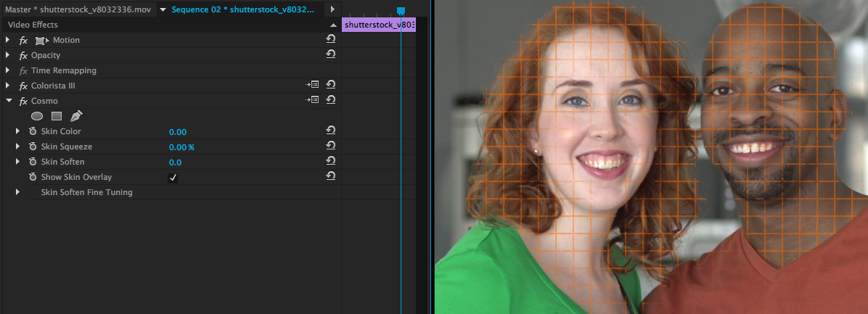This screenshot has height=314, width=868.
Task: Select the Colorista III effect name
Action: [x=53, y=86]
